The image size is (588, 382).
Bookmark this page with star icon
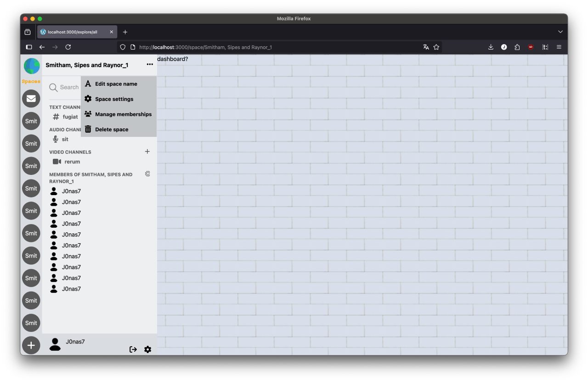tap(436, 47)
